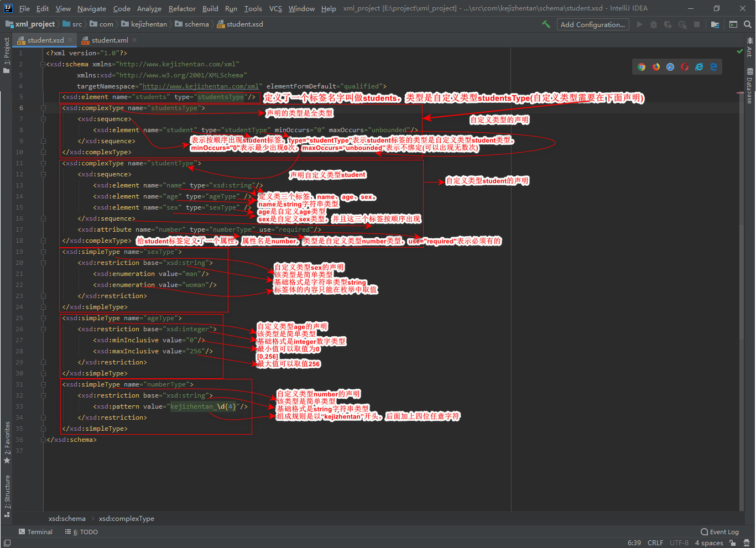Collapse xsd:restriction fold on line 20
756x548 pixels.
(43, 263)
